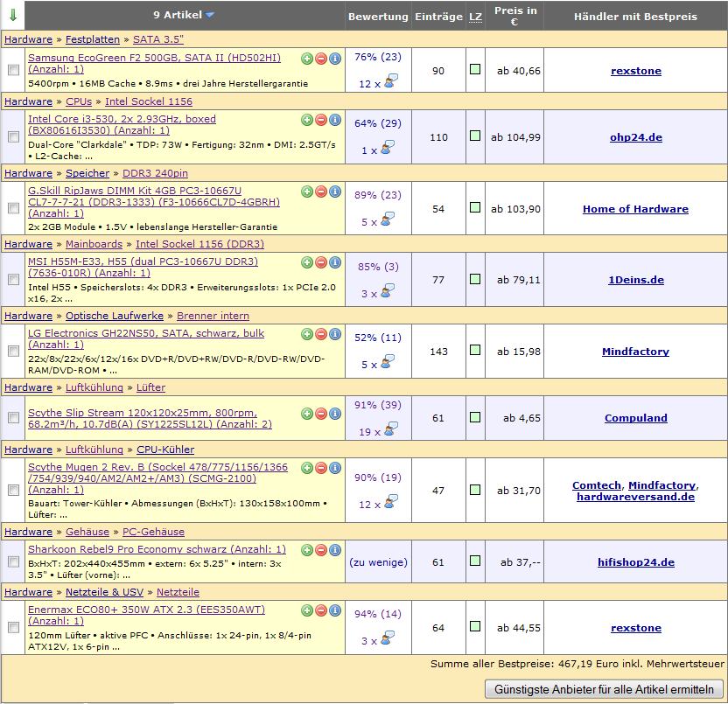This screenshot has width=728, height=704.
Task: Visit 1Deins.de dealer link
Action: [635, 280]
